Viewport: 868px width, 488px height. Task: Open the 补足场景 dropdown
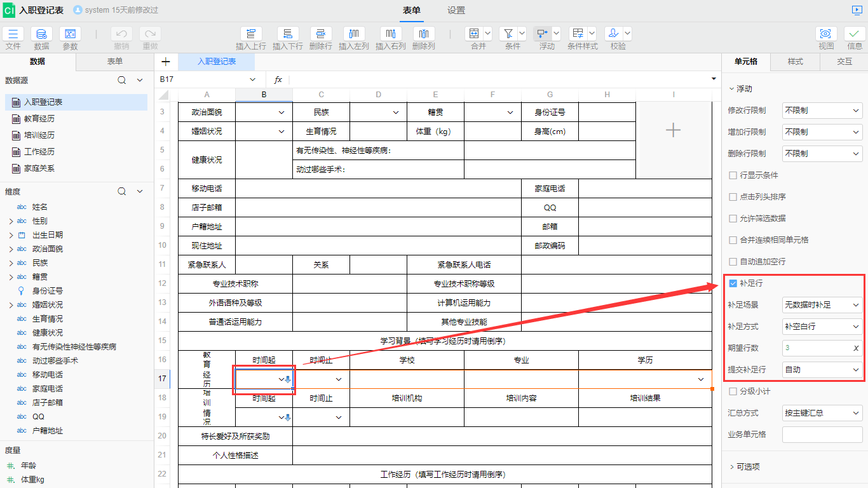point(822,305)
